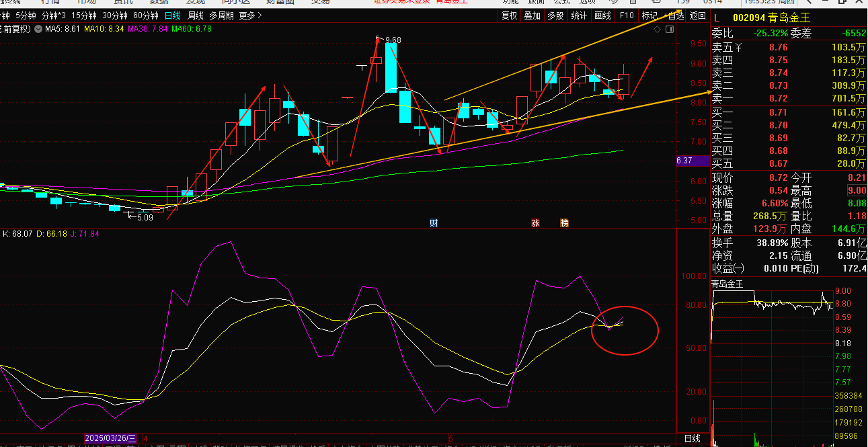Click the red 涨 marker icon
This screenshot has width=868, height=447.
(536, 222)
